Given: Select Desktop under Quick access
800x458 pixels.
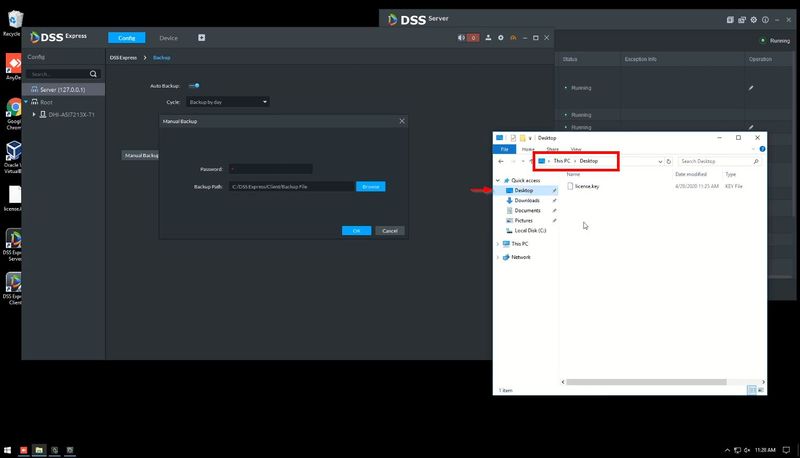Looking at the screenshot, I should [x=526, y=190].
